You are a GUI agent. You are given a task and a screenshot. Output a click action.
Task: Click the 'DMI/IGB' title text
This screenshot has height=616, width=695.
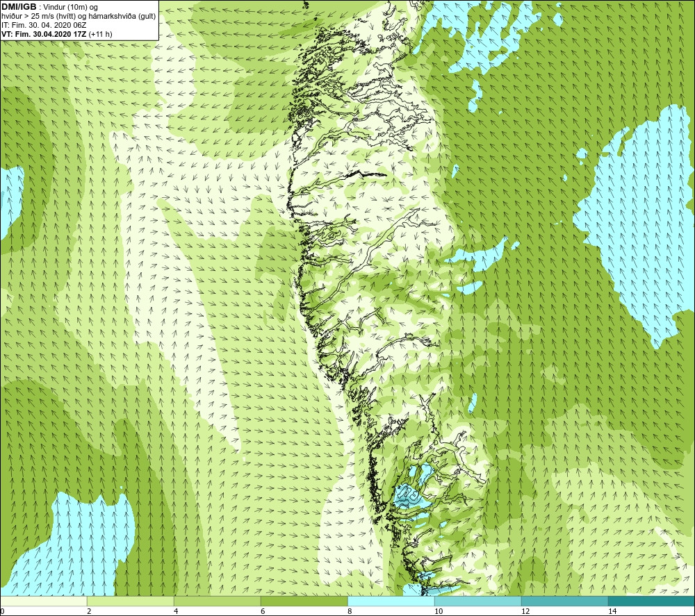tap(19, 7)
